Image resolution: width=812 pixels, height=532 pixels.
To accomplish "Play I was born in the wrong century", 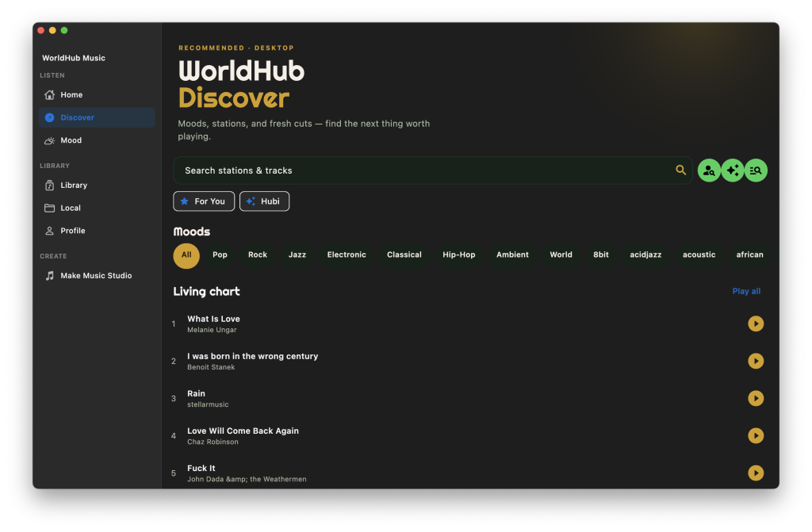I will click(x=756, y=361).
